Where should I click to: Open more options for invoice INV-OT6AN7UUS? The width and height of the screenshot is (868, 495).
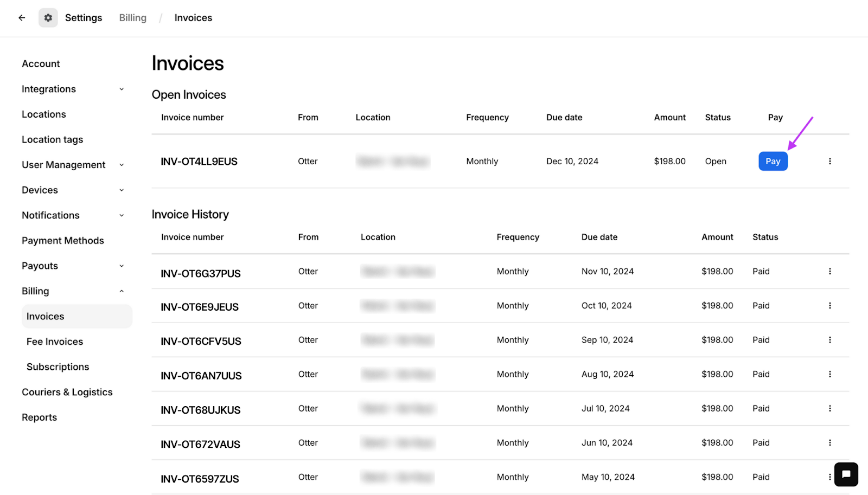point(829,374)
